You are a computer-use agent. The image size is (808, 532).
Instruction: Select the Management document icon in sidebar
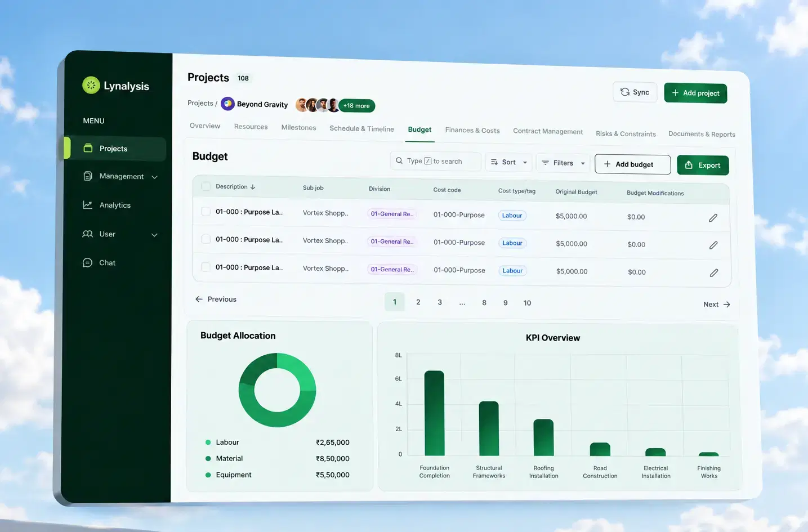click(x=87, y=176)
